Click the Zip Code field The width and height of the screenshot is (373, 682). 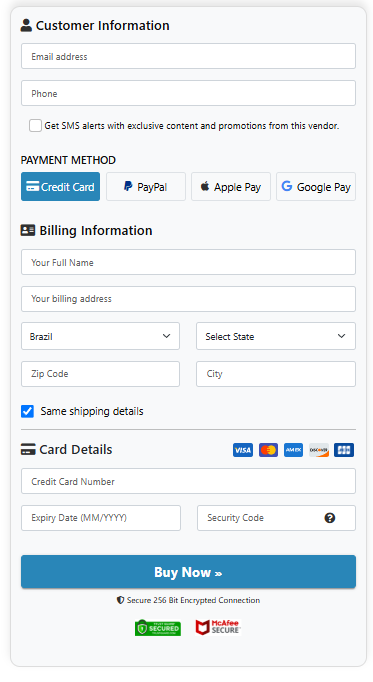tap(100, 374)
